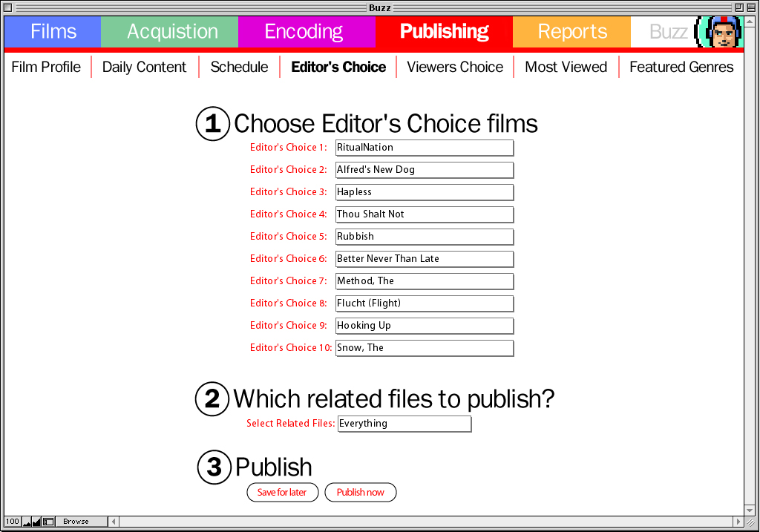
Task: Click the horizontal scrollbar right arrow
Action: click(738, 522)
